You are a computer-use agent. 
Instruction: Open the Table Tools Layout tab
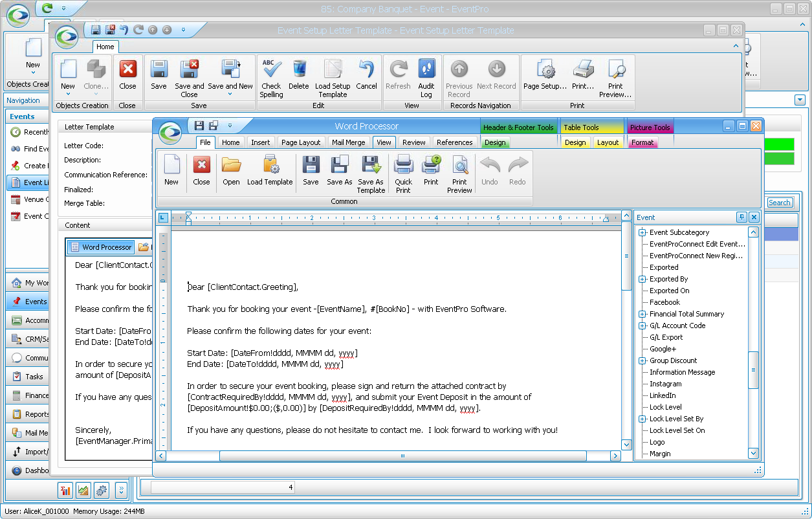(608, 142)
